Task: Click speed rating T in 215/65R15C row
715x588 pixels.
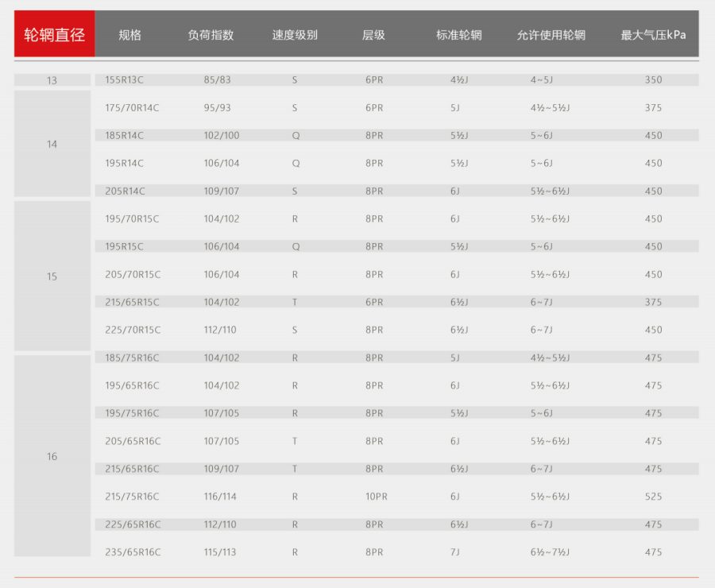Action: (x=295, y=302)
